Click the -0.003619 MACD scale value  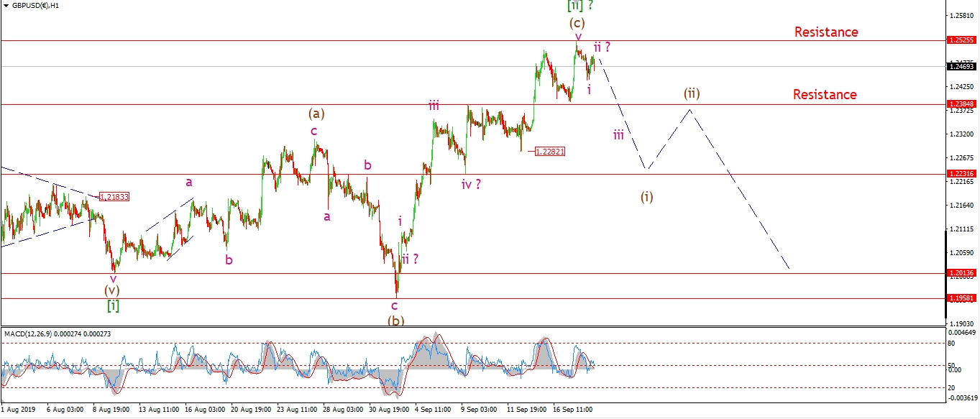click(962, 397)
